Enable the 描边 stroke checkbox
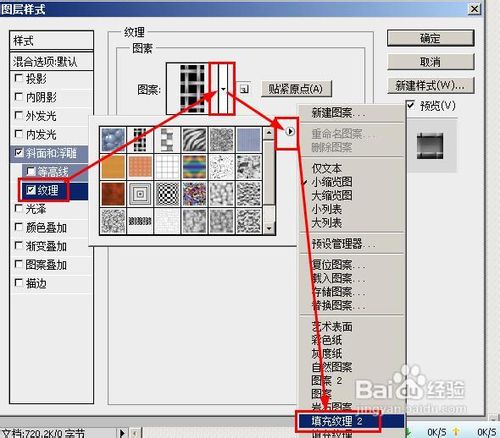 [x=19, y=283]
